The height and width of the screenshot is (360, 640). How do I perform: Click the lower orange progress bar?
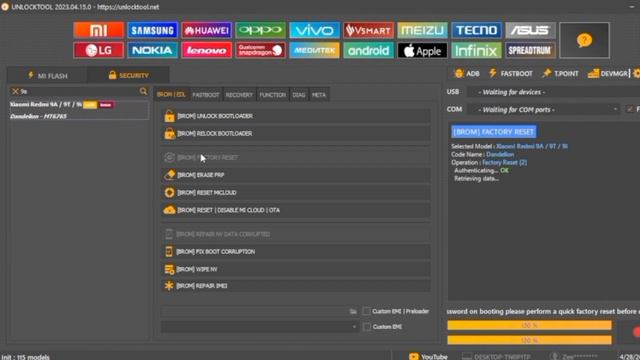coord(529,340)
